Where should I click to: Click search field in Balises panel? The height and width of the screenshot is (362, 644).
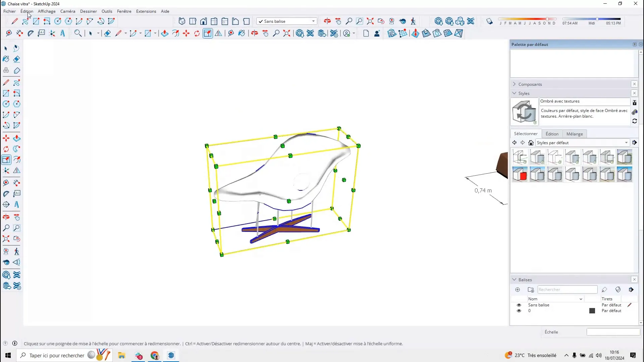(x=568, y=290)
